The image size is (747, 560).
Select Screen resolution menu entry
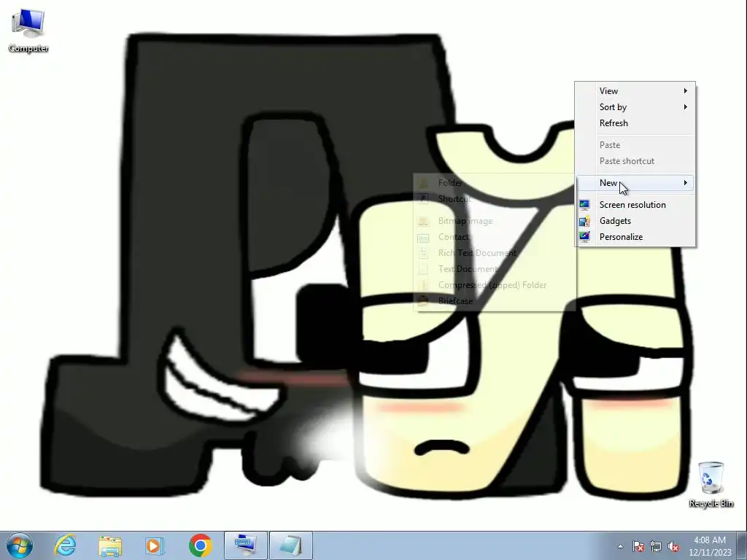pos(635,205)
